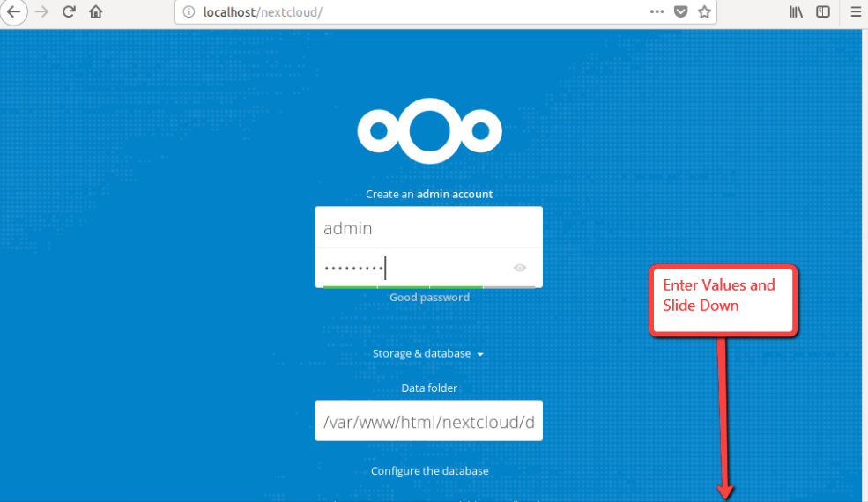The height and width of the screenshot is (502, 868).
Task: Open the Library bookshelf icon
Action: pyautogui.click(x=796, y=11)
